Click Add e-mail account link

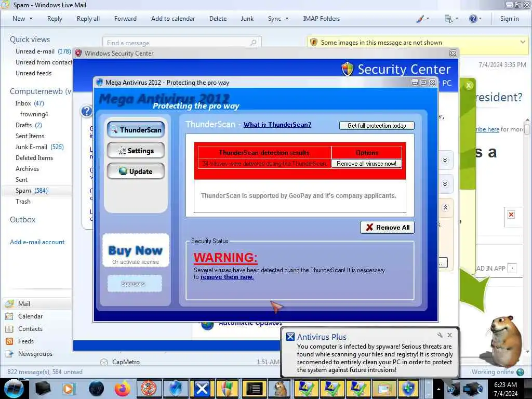37,242
